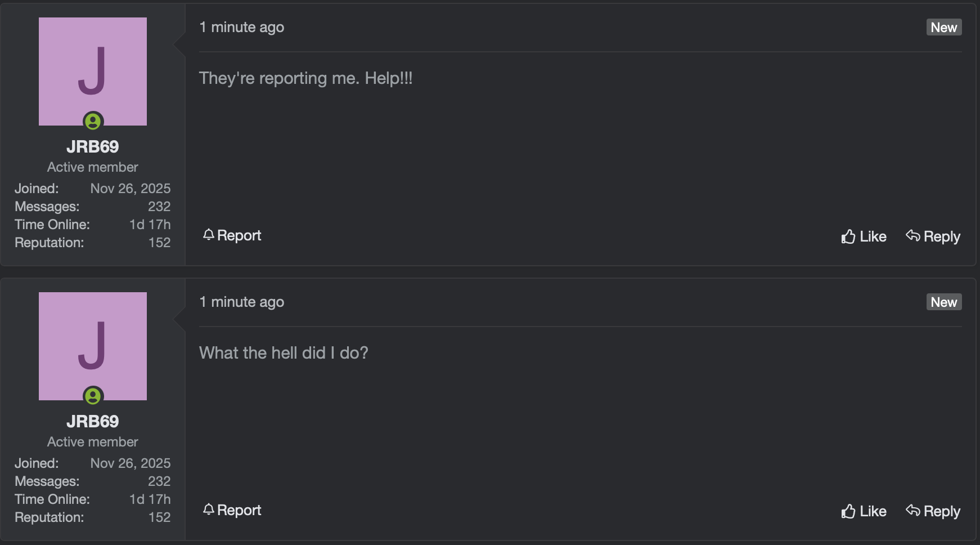The image size is (980, 545).
Task: Click the green online indicator on the second avatar
Action: (93, 396)
